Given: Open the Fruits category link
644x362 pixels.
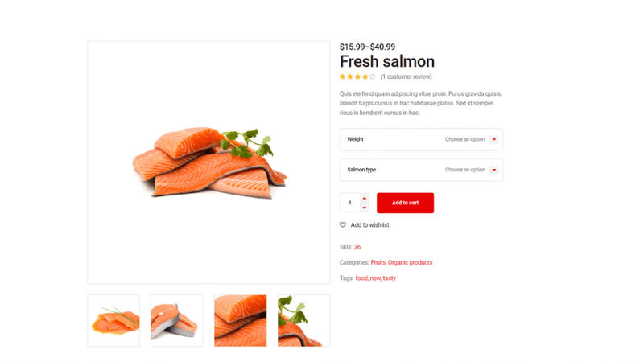Looking at the screenshot, I should (378, 263).
